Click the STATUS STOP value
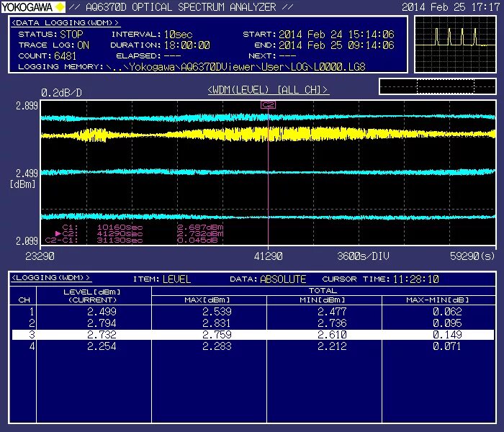This screenshot has height=432, width=504. 71,34
